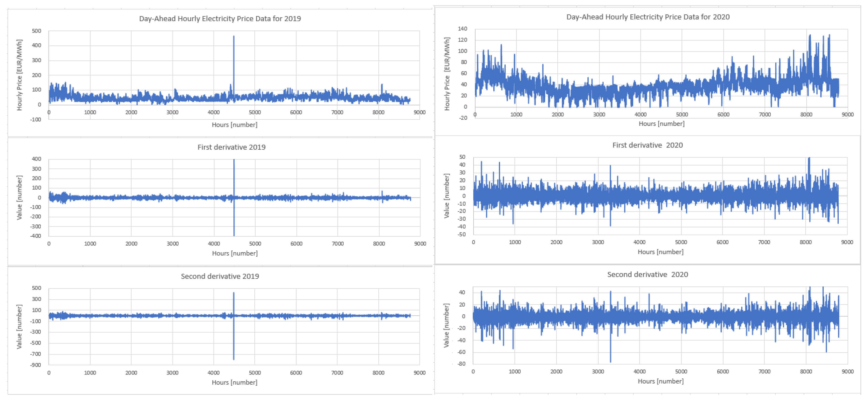Image resolution: width=868 pixels, height=403 pixels.
Task: Click the -900 tick on Second derivative 2019 axis
Action: point(35,365)
